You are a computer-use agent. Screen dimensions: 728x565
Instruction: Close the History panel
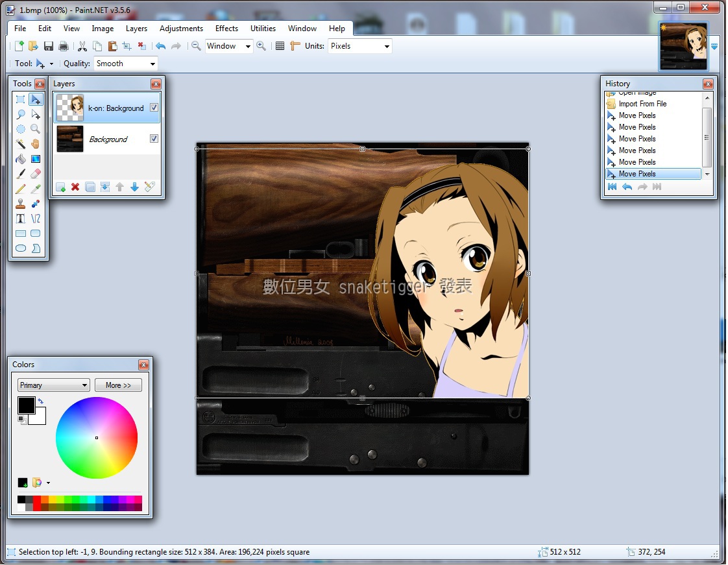pos(708,84)
